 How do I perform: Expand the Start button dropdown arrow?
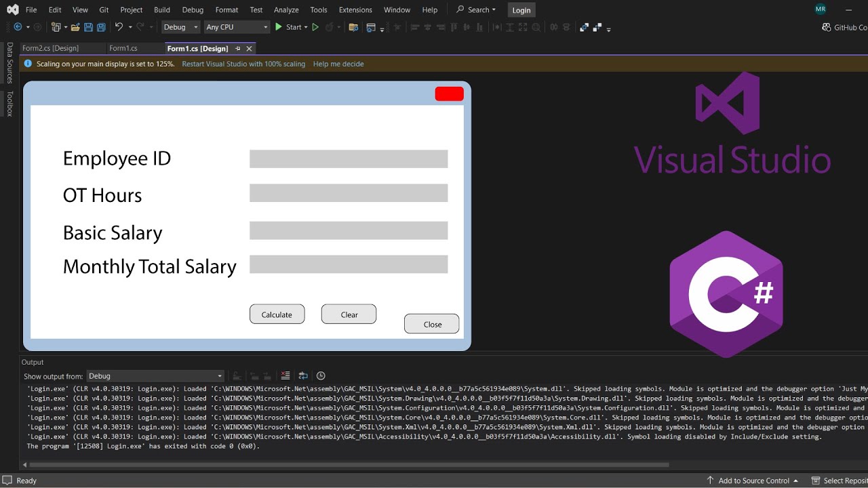[306, 27]
